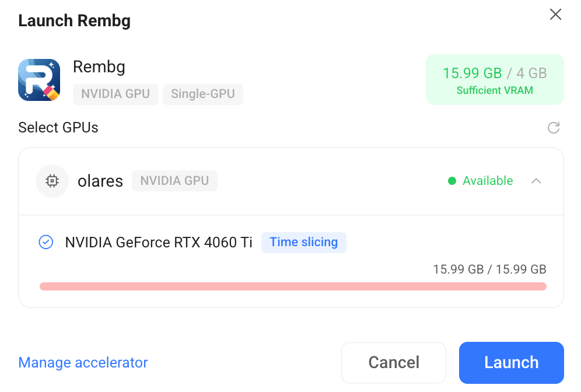Viewport: 581px width, 392px height.
Task: Click the Sufficient VRAM indicator box
Action: (495, 80)
